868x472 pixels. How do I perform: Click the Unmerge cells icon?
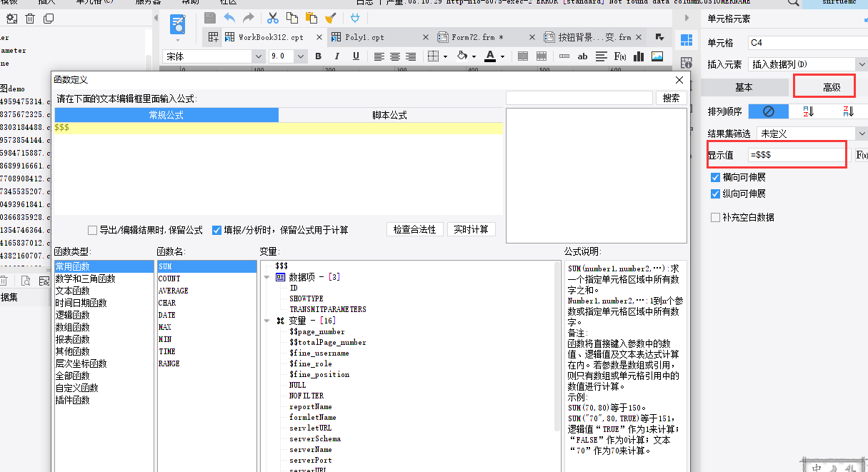tap(542, 56)
